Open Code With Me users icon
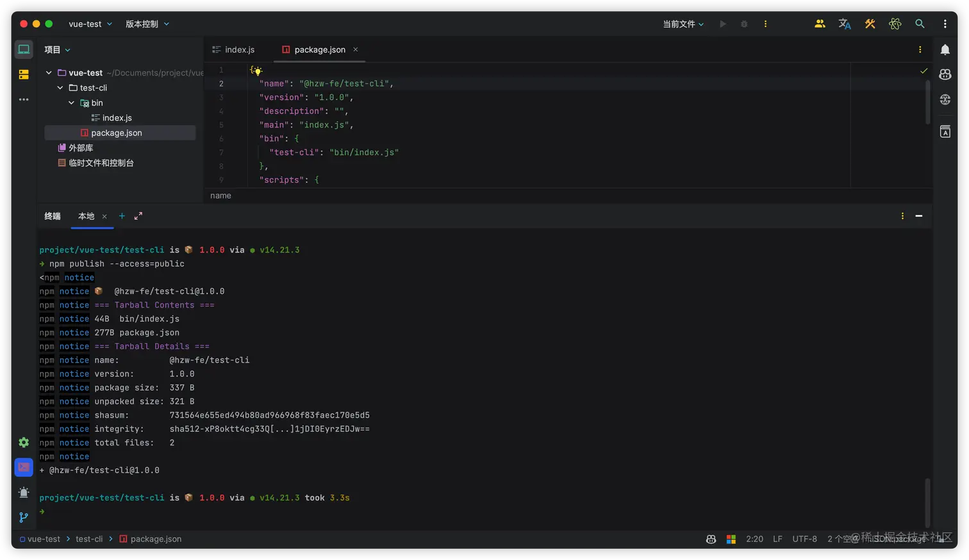The height and width of the screenshot is (560, 969). click(x=820, y=24)
